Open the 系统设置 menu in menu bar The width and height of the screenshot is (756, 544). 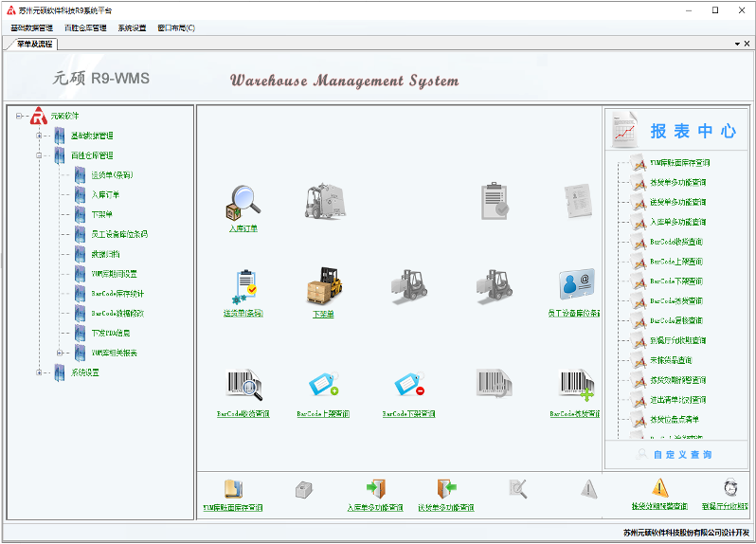tap(132, 27)
